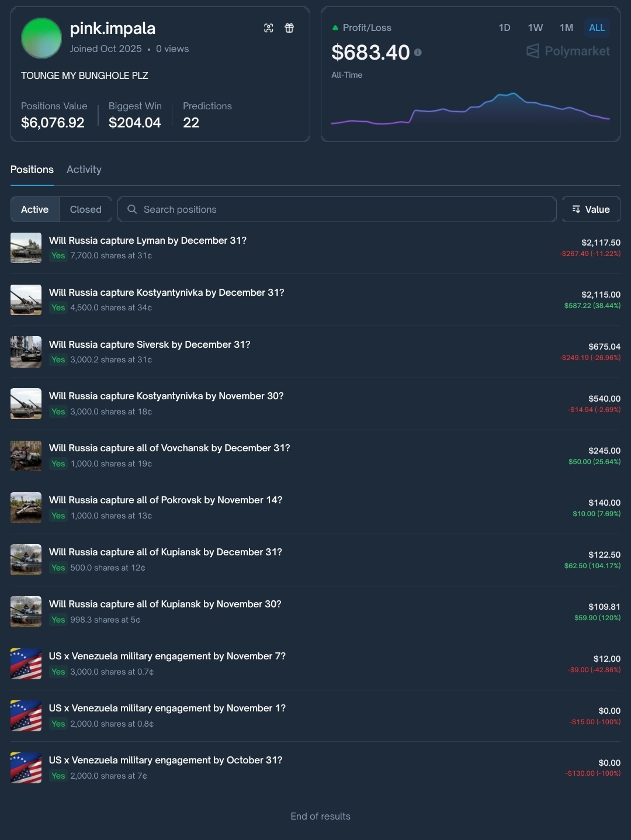Screen dimensions: 631x840
Task: Select the 1W time range
Action: (535, 27)
